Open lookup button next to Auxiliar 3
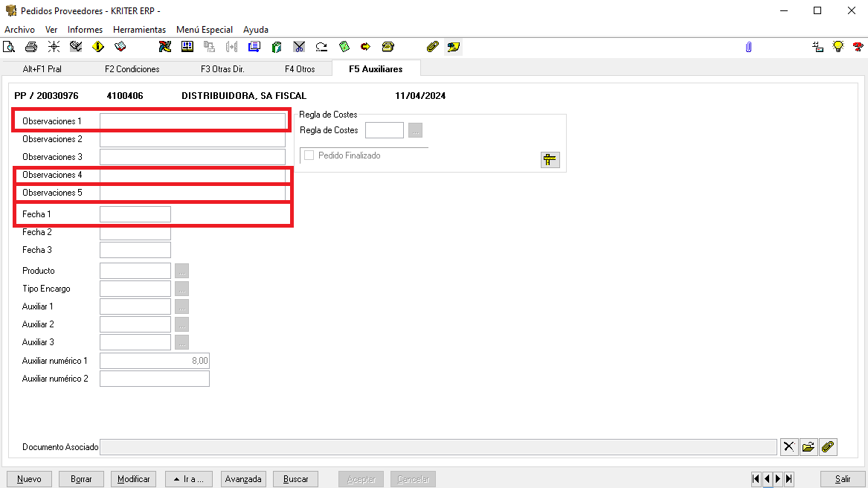Image resolution: width=868 pixels, height=488 pixels. (x=181, y=342)
